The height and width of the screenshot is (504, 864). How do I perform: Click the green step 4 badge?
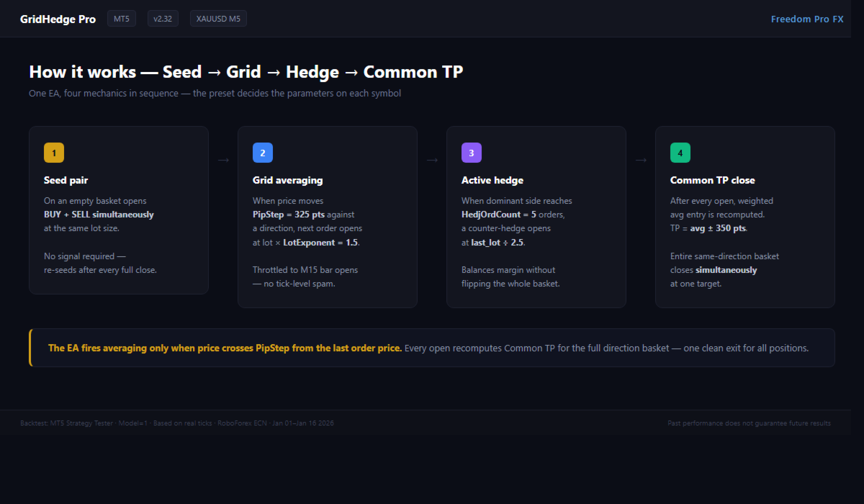click(680, 153)
